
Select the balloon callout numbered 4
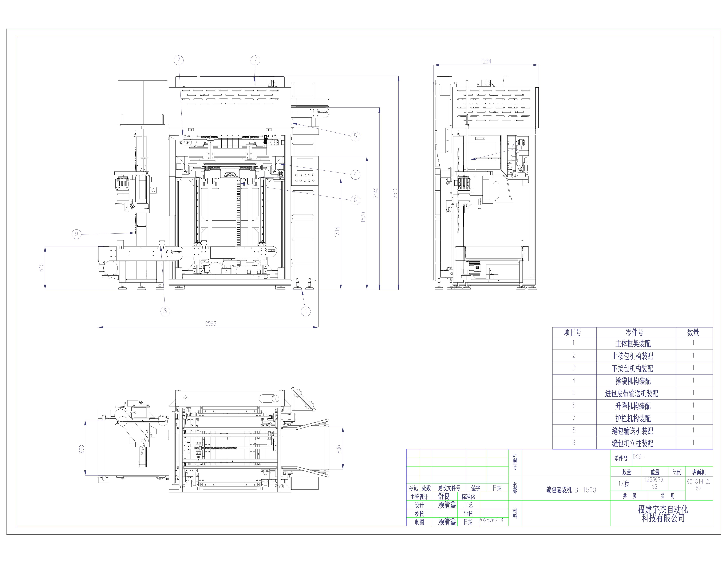coord(355,174)
